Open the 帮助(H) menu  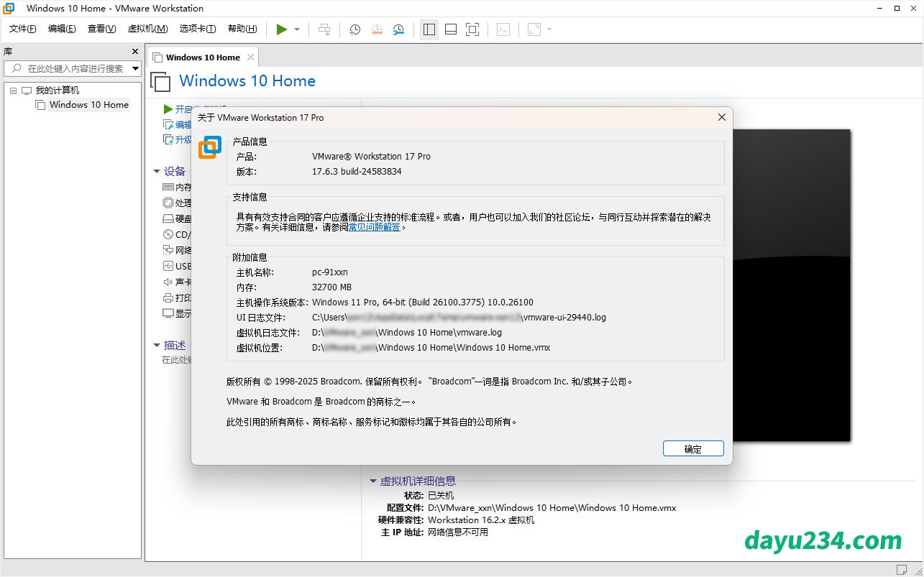[242, 29]
